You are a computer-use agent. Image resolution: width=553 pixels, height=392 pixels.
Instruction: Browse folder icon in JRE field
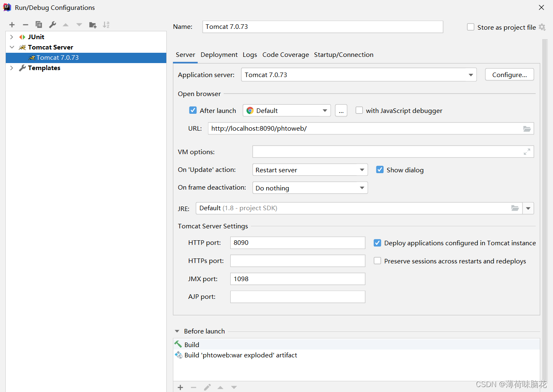click(515, 208)
